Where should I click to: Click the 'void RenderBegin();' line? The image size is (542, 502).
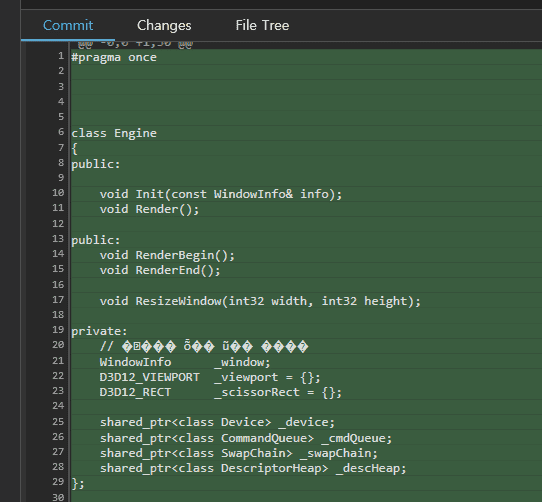click(x=167, y=255)
